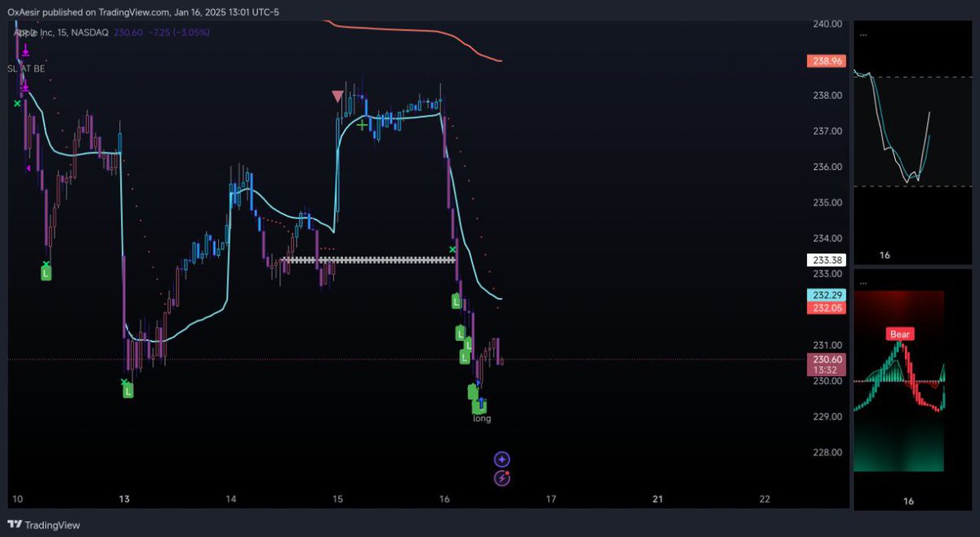Click the 236.00 value on the price axis

827,167
